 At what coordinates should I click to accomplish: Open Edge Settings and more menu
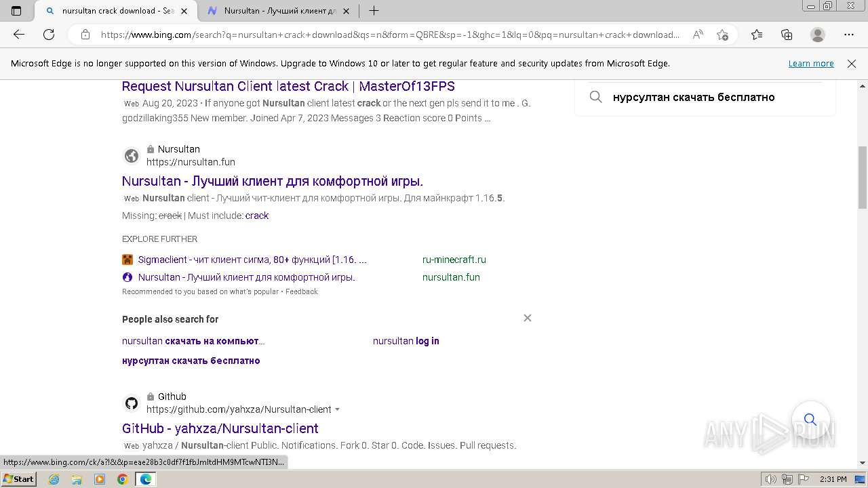coord(849,35)
